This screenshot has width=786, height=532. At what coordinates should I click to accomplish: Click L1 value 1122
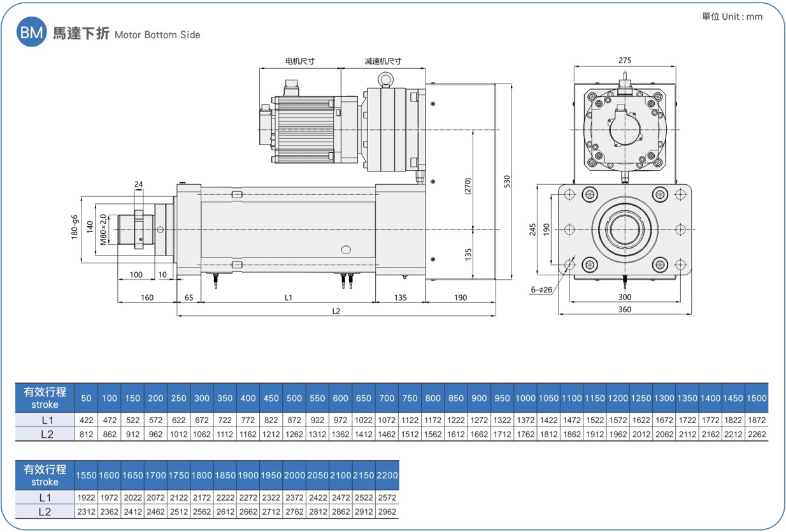tap(410, 420)
